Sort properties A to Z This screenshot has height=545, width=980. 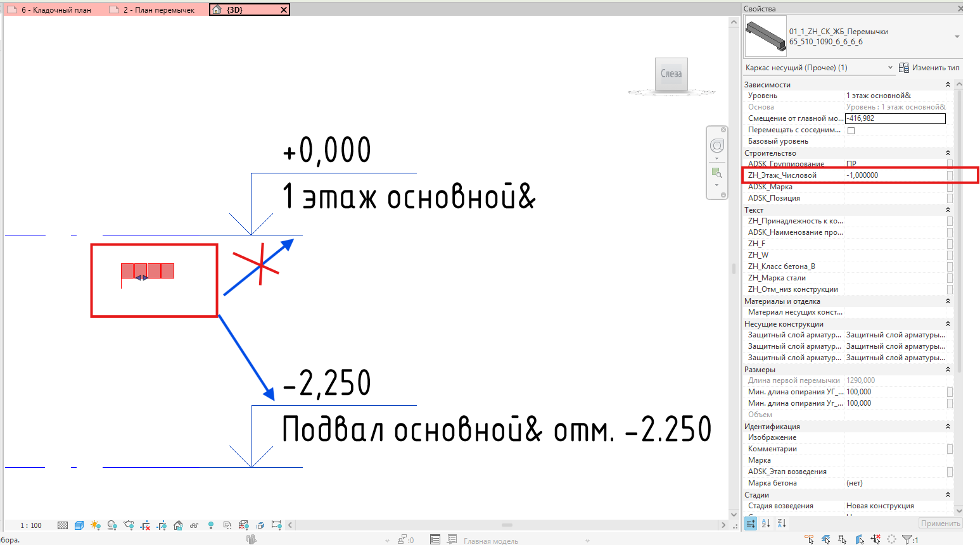pos(766,523)
